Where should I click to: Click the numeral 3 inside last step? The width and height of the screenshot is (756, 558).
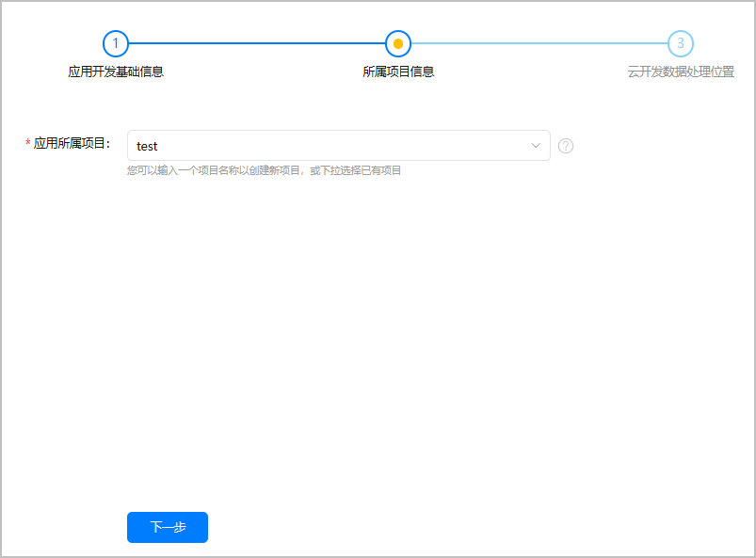[681, 43]
